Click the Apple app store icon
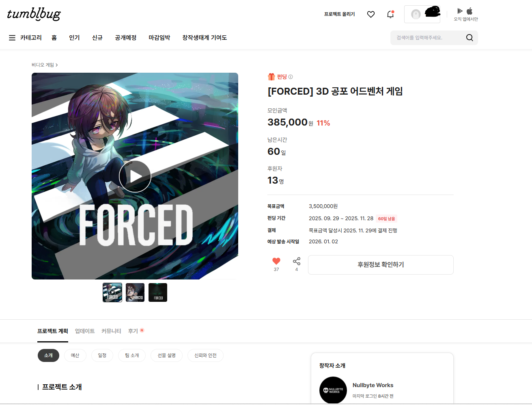The image size is (532, 405). pyautogui.click(x=470, y=11)
